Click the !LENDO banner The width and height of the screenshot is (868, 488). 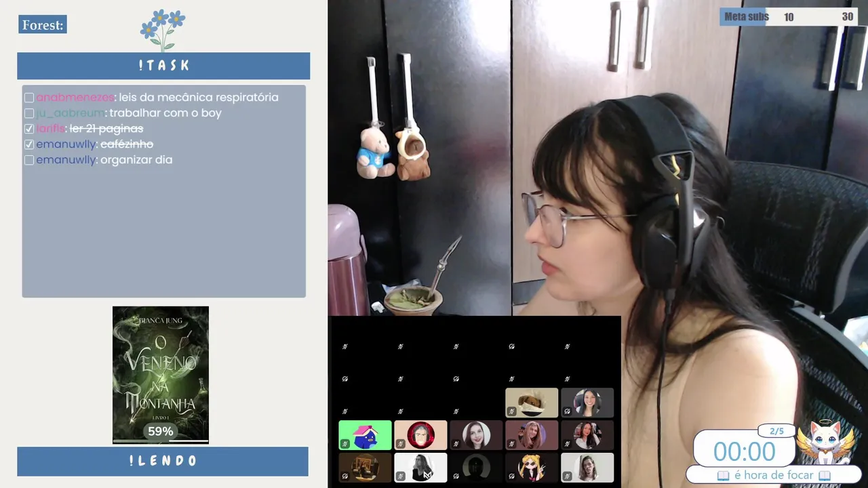(163, 461)
